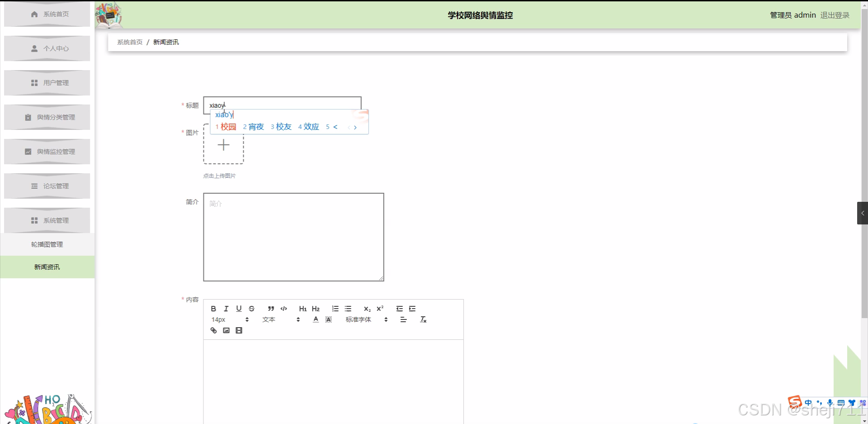Choose IME candidate 宵夜
Screen dimensions: 868x424
point(253,127)
